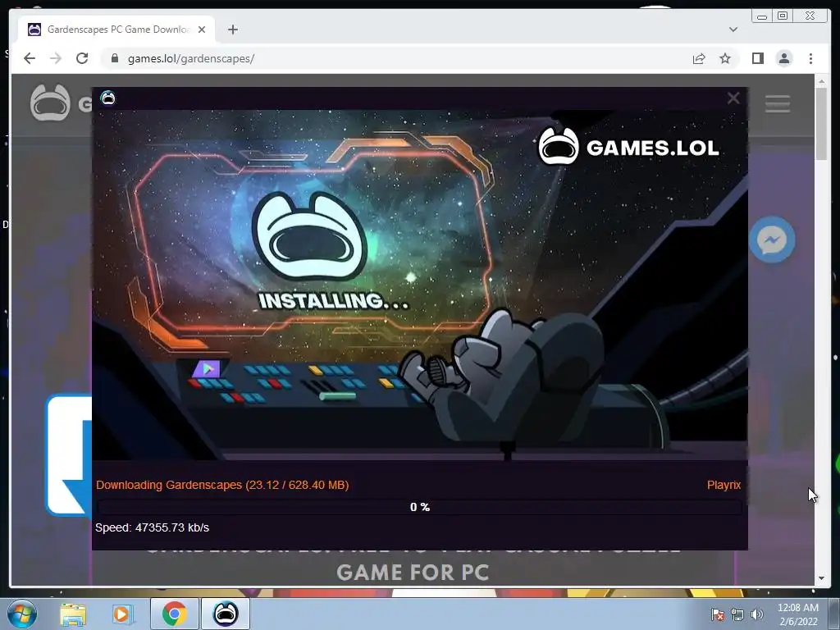Click the Speed 47355.73 kb/s readout
Image resolution: width=840 pixels, height=630 pixels.
tap(152, 527)
